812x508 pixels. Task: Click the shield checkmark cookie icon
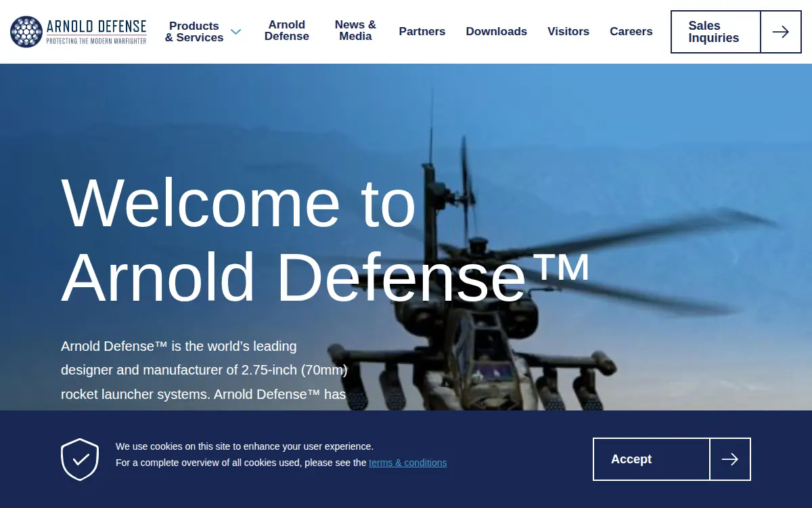pyautogui.click(x=80, y=459)
